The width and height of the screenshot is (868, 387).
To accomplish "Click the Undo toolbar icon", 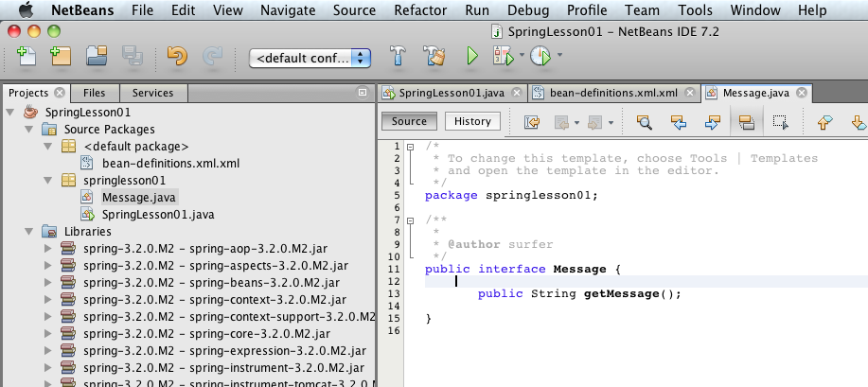I will (x=177, y=56).
